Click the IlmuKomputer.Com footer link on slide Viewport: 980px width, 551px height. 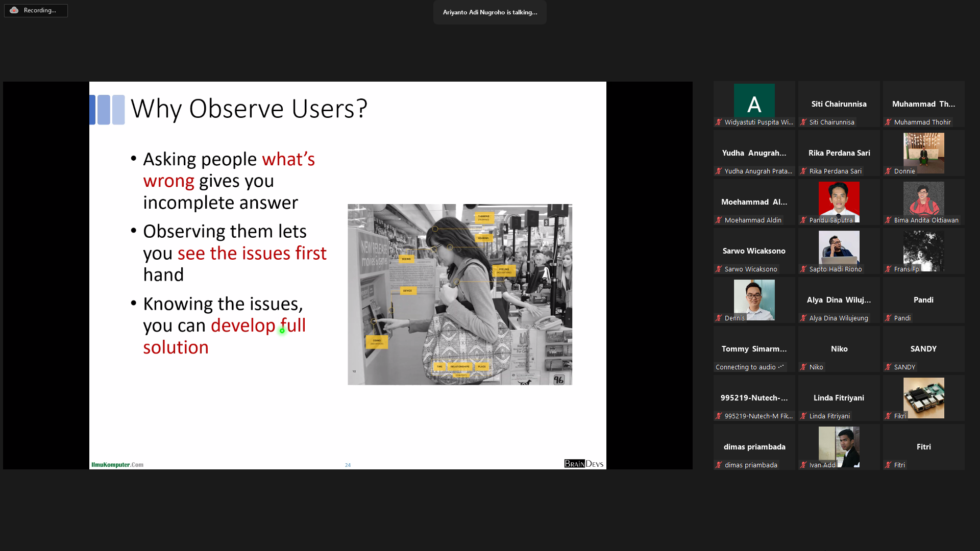117,465
